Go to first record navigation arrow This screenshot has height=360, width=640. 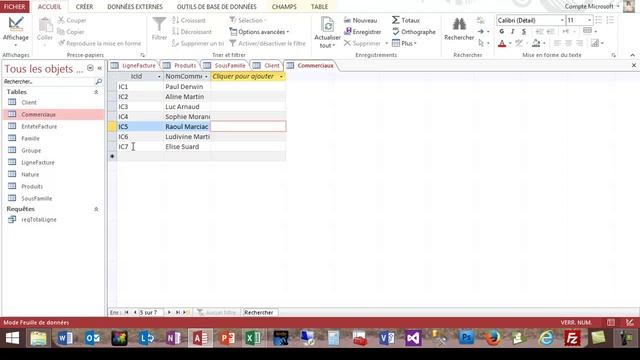[127, 312]
